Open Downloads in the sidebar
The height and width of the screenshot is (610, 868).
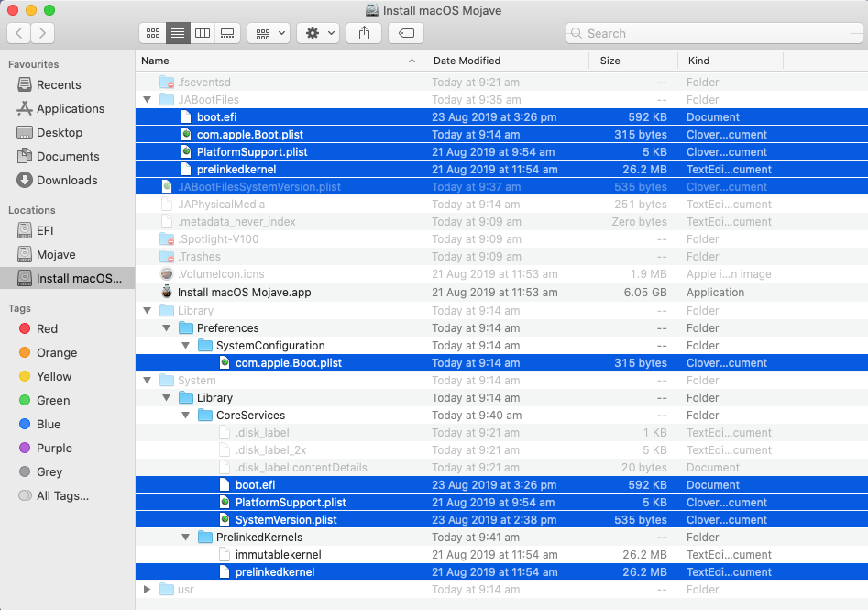pos(66,180)
